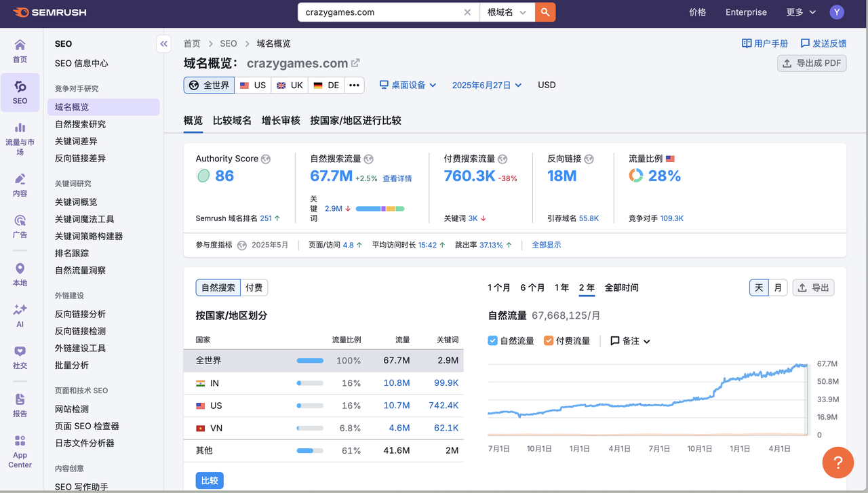
Task: Switch to the 比较域名 tab
Action: coord(232,120)
